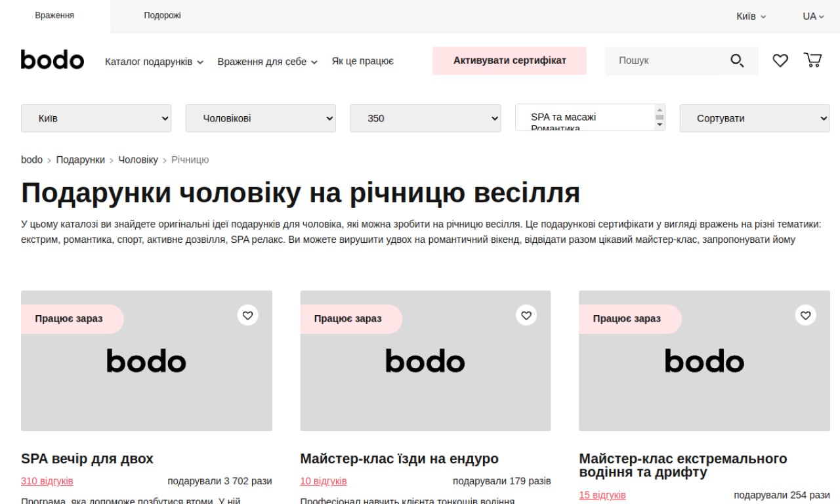Image resolution: width=840 pixels, height=504 pixels.
Task: Go to the Чоловіку breadcrumb link
Action: pyautogui.click(x=138, y=159)
